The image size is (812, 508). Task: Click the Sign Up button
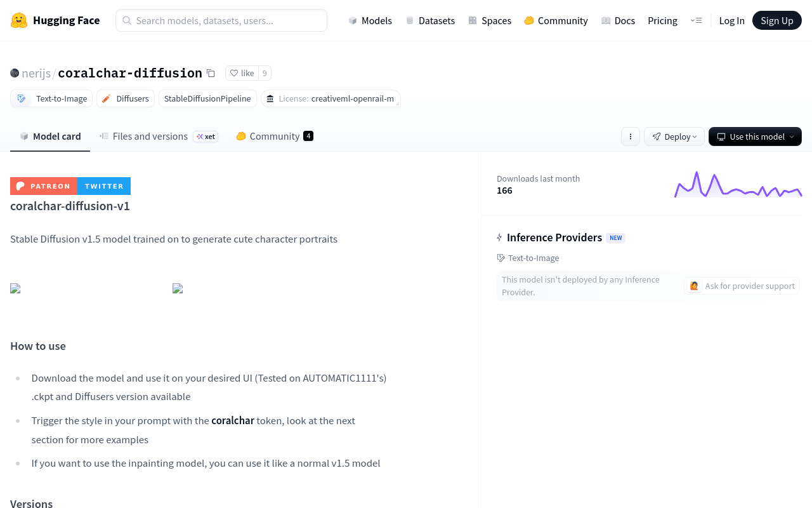point(777,20)
